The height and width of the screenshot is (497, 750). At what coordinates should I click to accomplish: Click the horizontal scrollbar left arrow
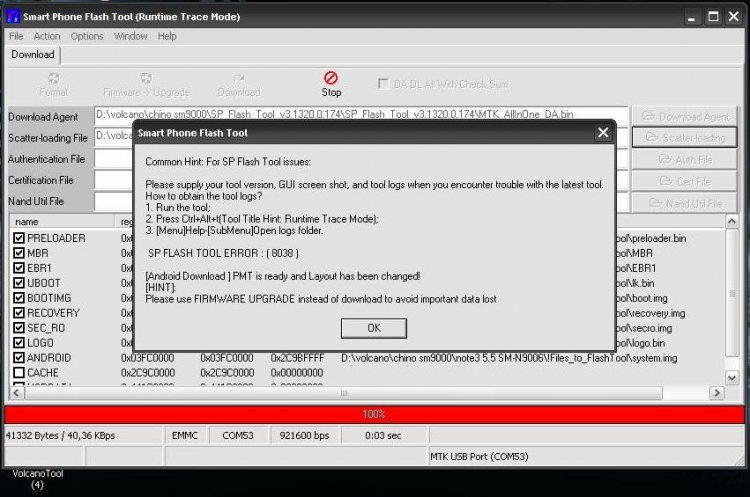pyautogui.click(x=16, y=393)
